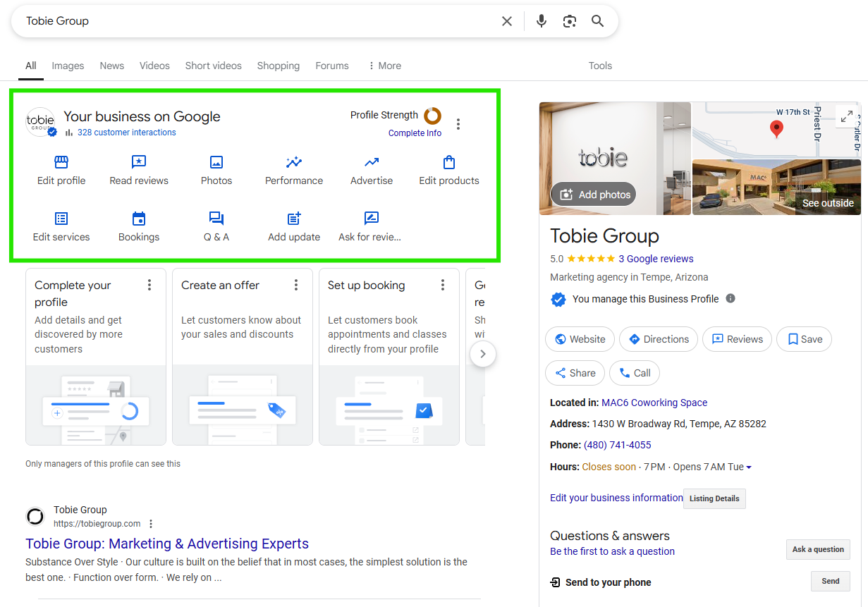
Task: Switch to Videos tab
Action: pos(154,66)
